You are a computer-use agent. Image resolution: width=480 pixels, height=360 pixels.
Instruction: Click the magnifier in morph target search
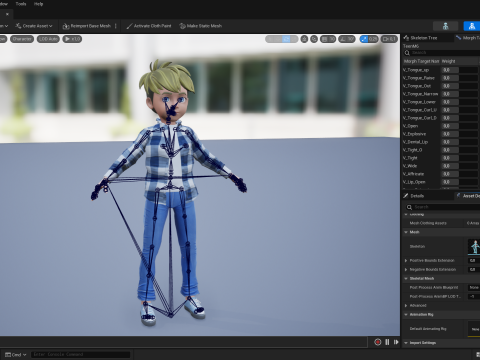(x=407, y=53)
